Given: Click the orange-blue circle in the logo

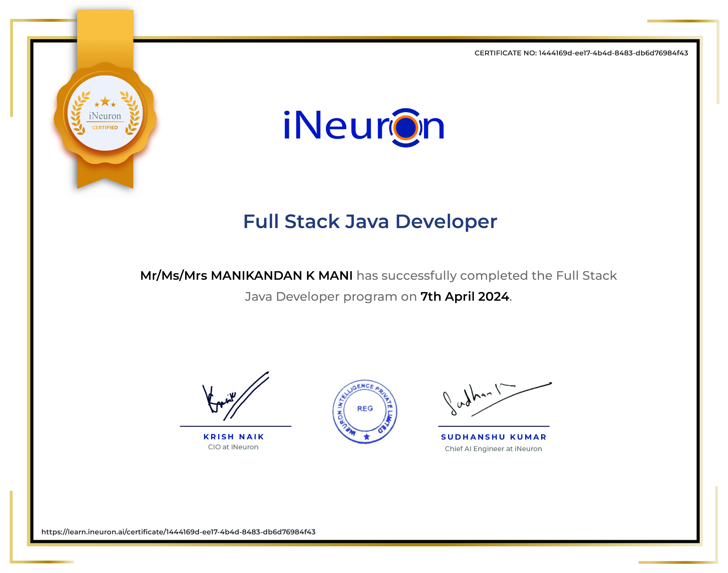Looking at the screenshot, I should (x=405, y=128).
